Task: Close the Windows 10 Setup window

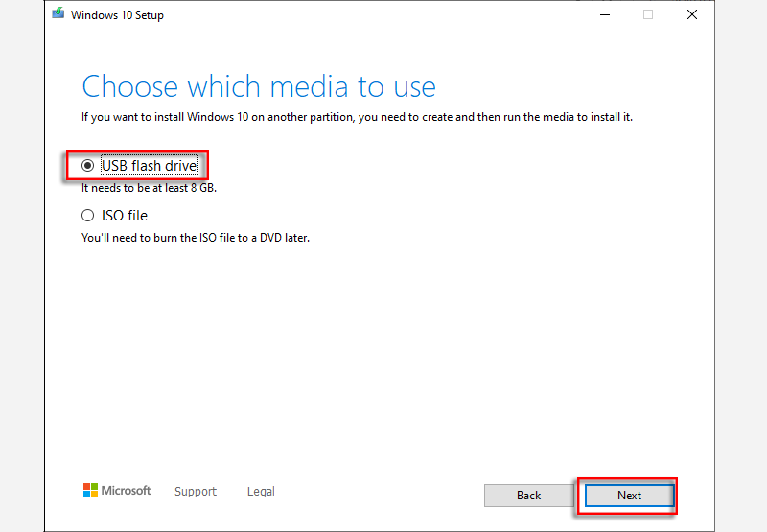Action: 691,14
